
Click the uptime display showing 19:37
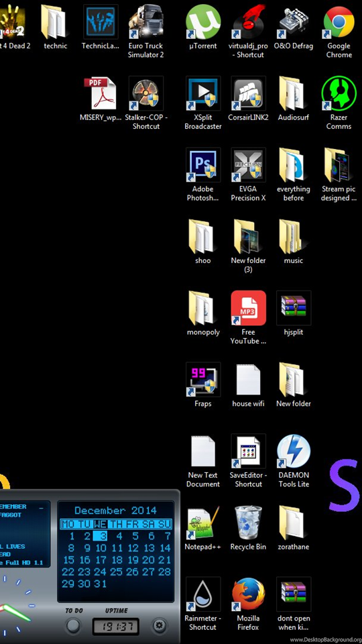click(115, 627)
